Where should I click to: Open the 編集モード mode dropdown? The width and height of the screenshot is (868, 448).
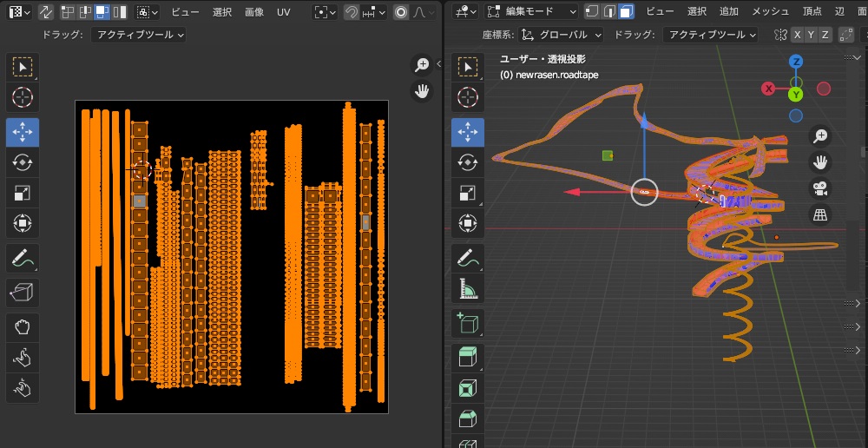[x=531, y=11]
